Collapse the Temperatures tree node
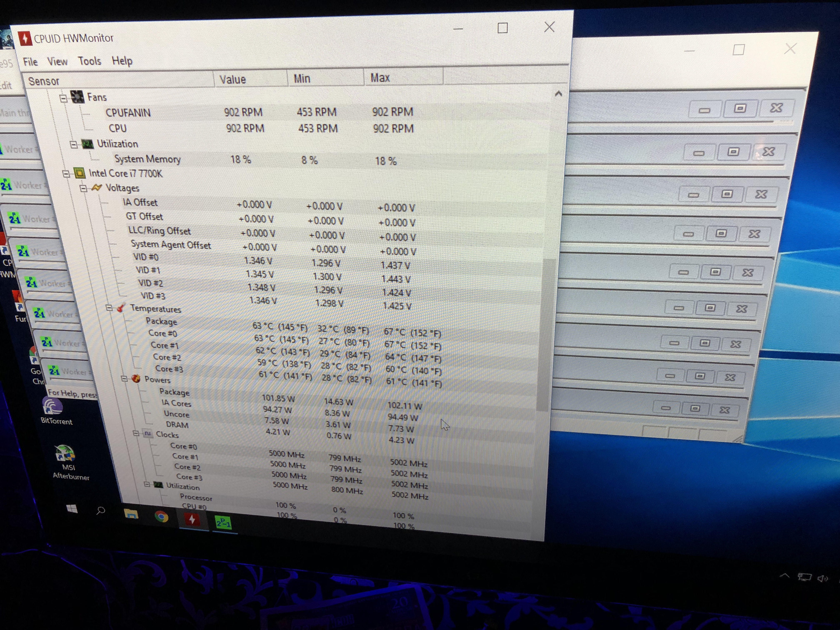This screenshot has width=840, height=630. point(109,307)
